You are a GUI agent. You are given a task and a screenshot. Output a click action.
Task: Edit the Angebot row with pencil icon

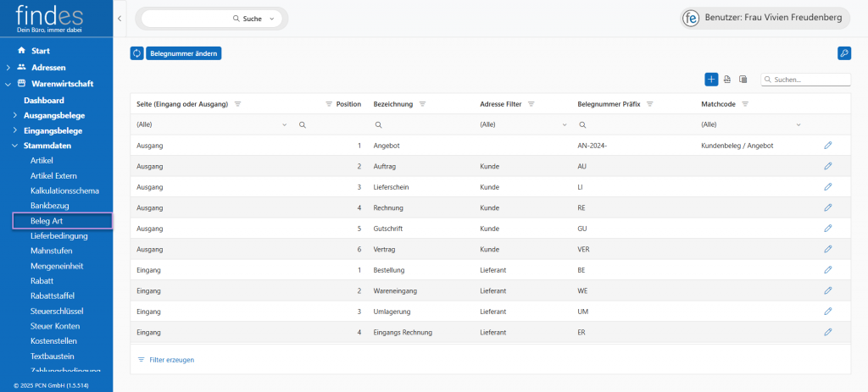point(827,146)
